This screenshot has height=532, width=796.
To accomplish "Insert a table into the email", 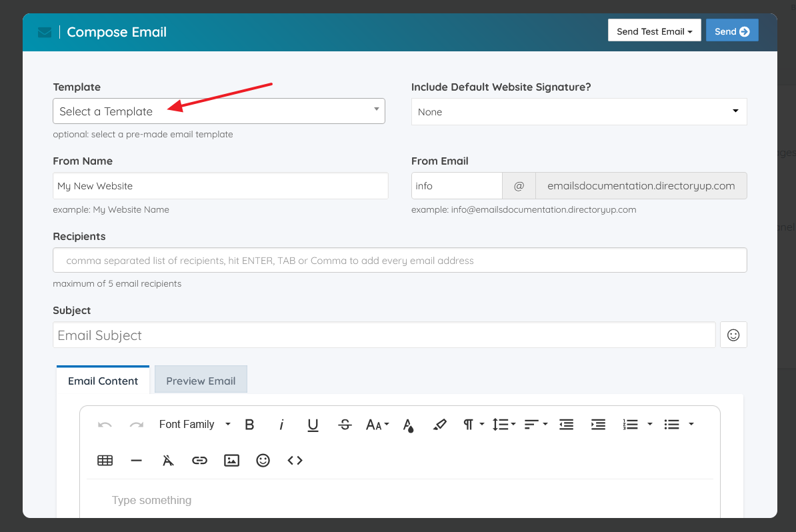I will click(105, 461).
